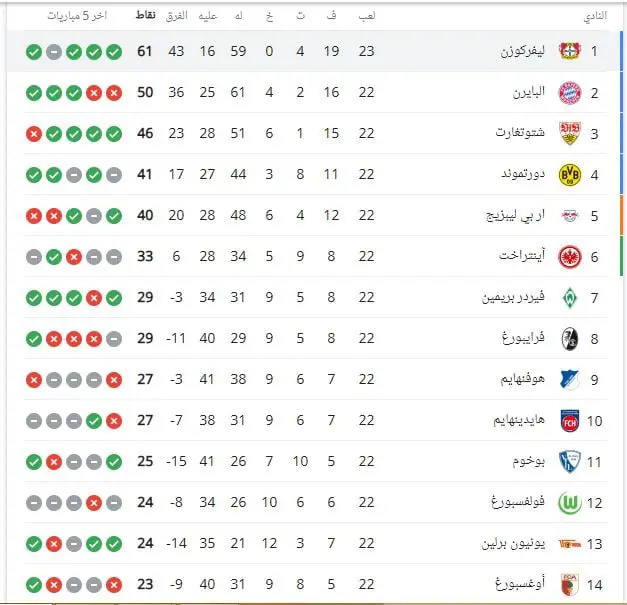Click the orange position bar beside Leipzig
Screen dimensions: 627x605
(x=620, y=216)
